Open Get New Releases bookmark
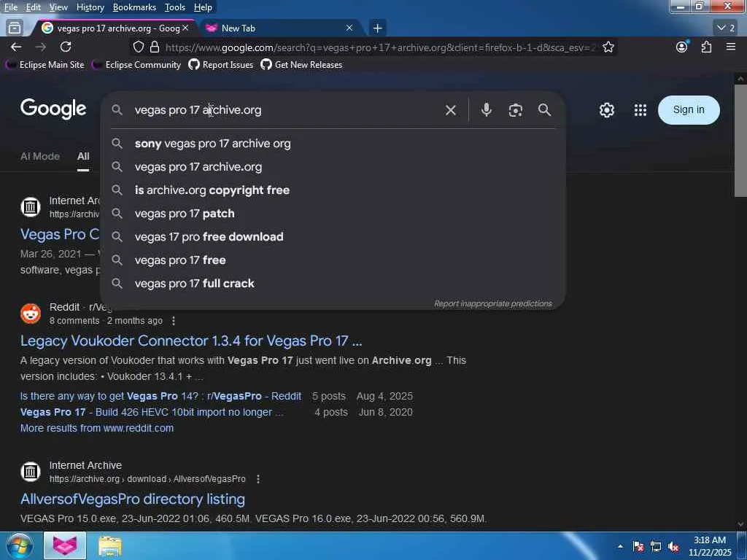 tap(301, 65)
